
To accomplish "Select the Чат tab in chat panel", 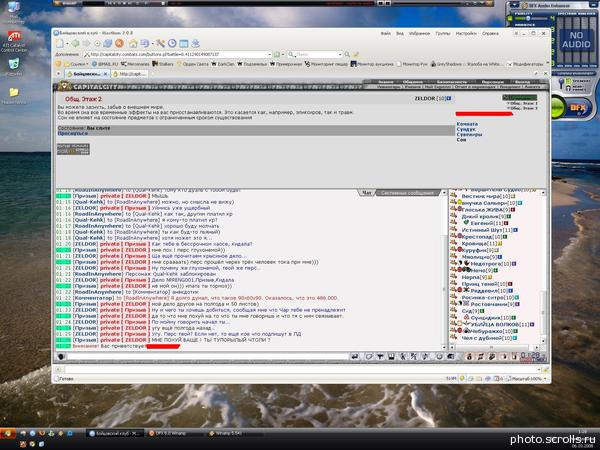I will (x=367, y=192).
